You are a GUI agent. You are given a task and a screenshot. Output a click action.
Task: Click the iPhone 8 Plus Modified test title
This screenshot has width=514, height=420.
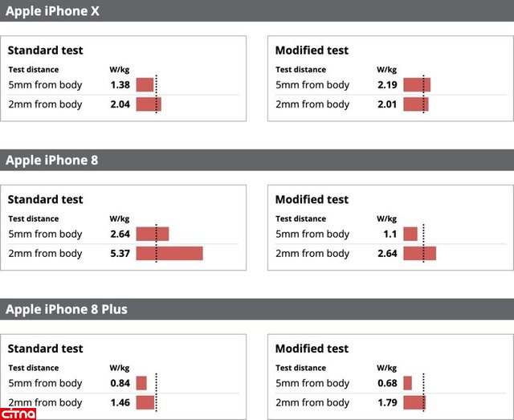click(312, 349)
